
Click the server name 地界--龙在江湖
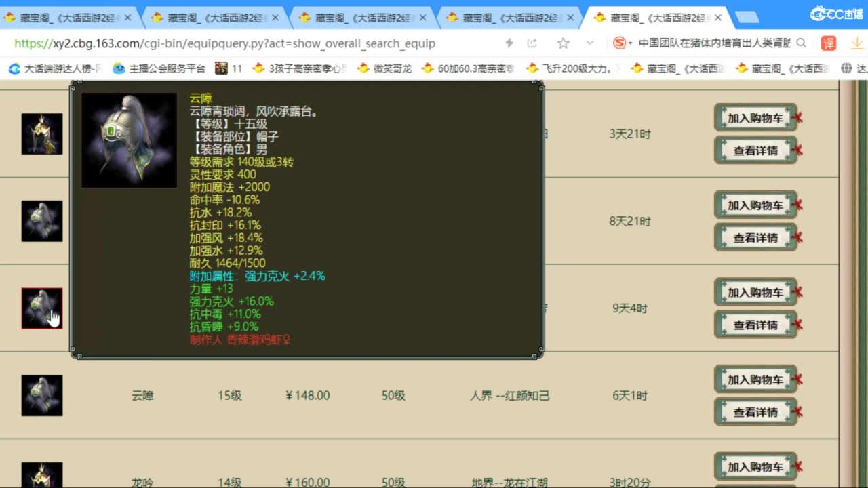[x=509, y=483]
